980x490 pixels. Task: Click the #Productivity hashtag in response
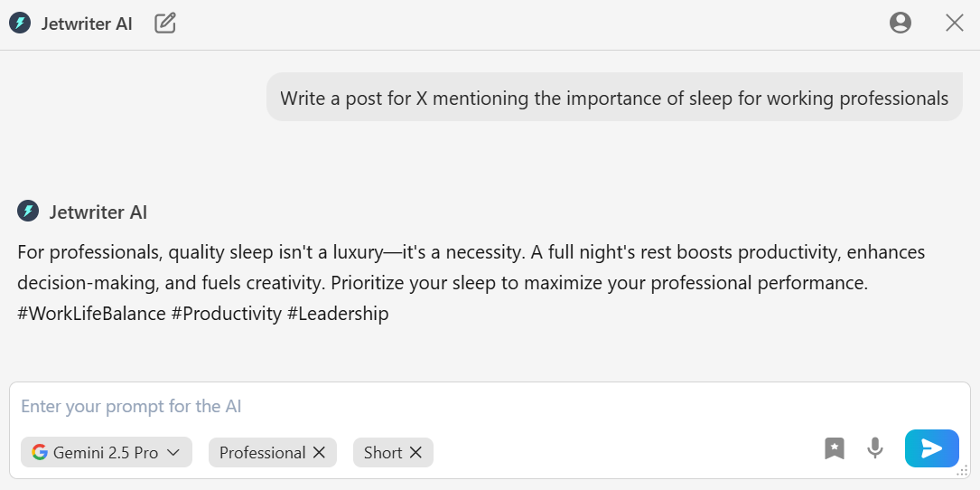click(226, 315)
